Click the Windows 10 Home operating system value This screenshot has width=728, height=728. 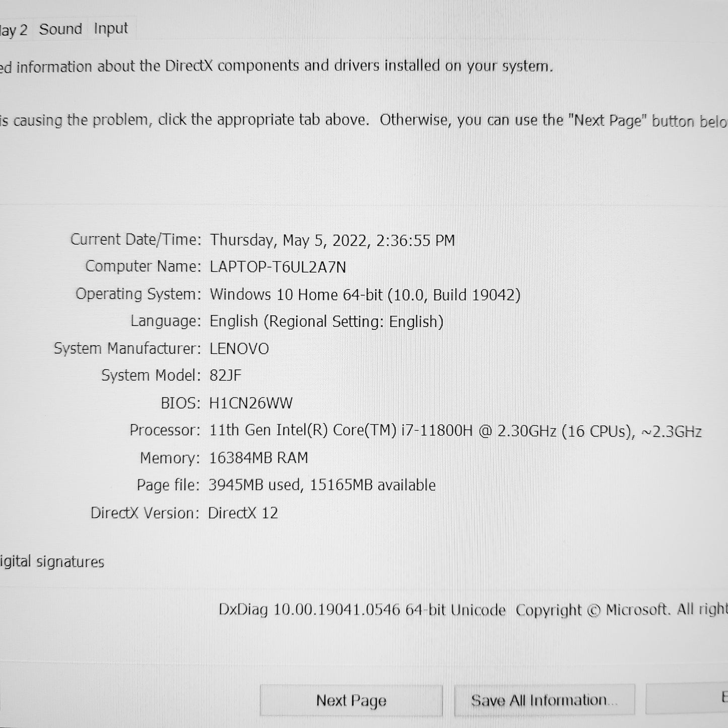365,294
